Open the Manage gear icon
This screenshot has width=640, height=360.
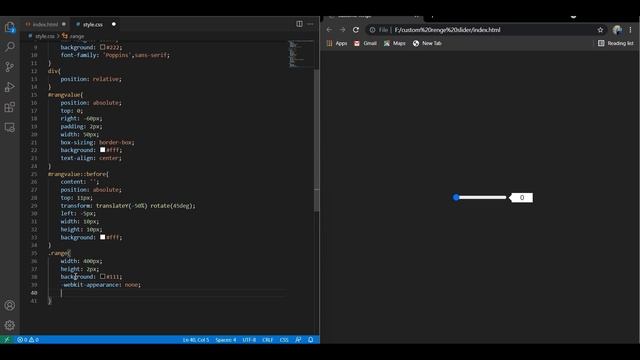pyautogui.click(x=10, y=325)
